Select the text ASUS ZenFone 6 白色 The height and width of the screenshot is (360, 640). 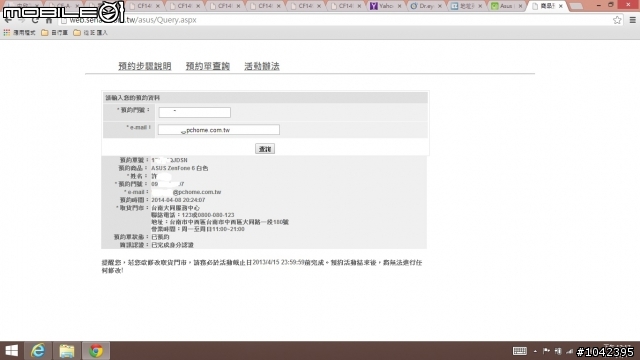point(180,168)
